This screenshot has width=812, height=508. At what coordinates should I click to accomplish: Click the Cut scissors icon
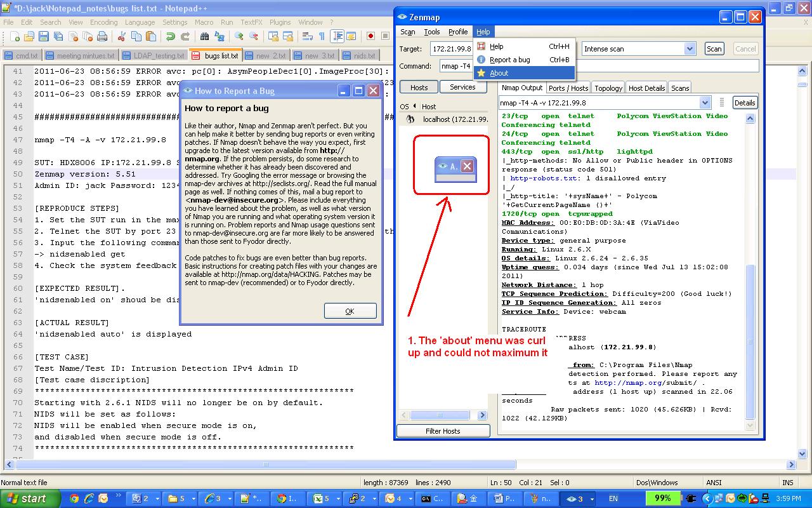tap(121, 37)
